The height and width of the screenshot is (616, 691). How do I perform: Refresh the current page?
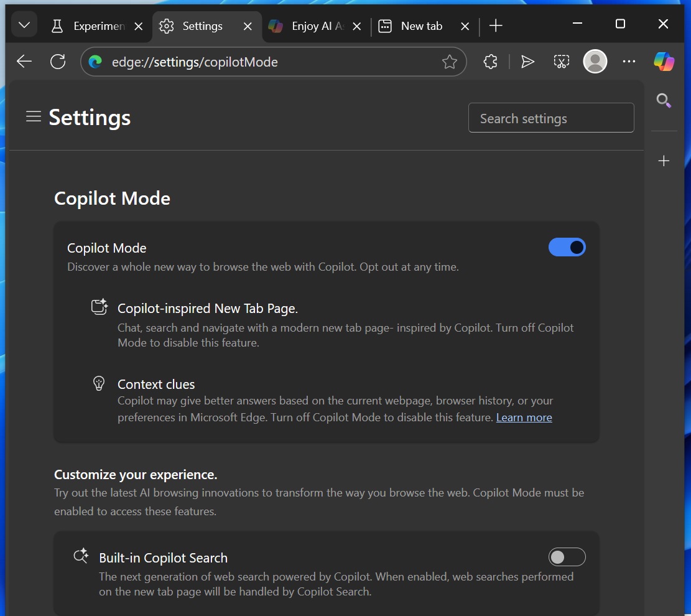(x=58, y=62)
